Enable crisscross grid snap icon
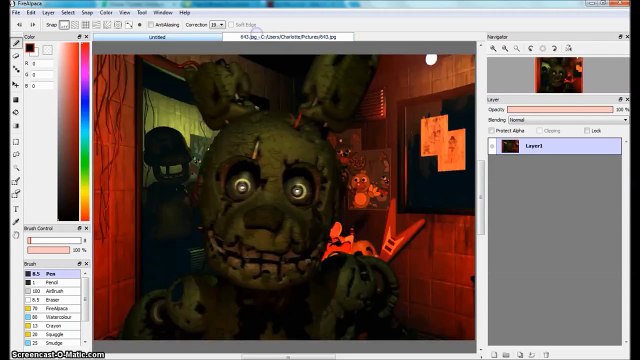The image size is (640, 360). (x=86, y=25)
